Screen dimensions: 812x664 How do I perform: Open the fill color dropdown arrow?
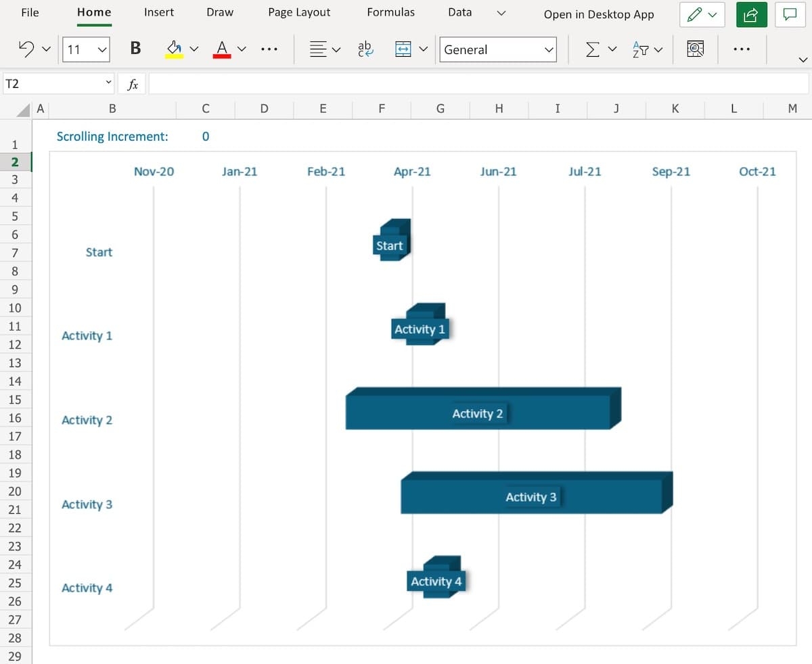pos(194,49)
